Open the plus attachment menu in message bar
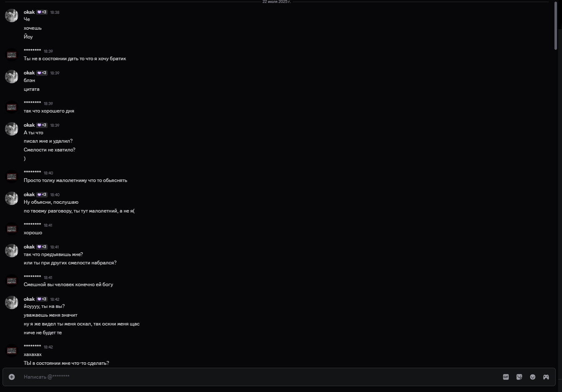This screenshot has width=562, height=392. point(12,377)
